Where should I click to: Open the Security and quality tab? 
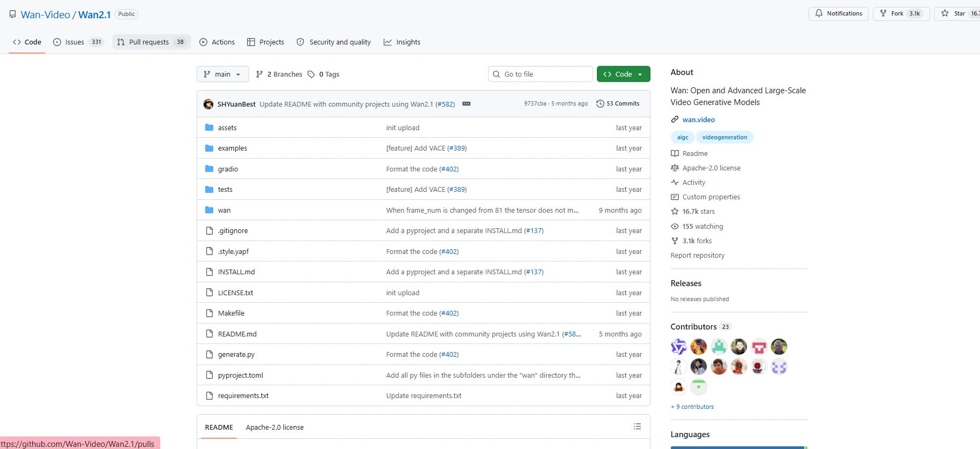coord(334,42)
